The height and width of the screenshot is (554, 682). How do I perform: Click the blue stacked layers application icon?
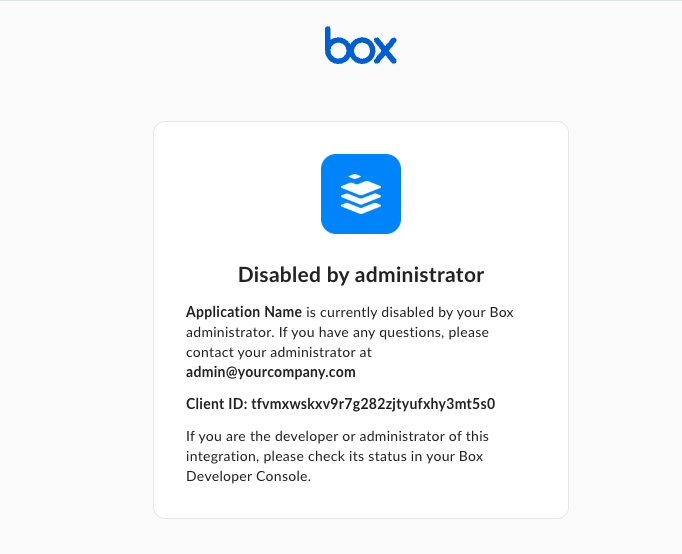pos(360,194)
